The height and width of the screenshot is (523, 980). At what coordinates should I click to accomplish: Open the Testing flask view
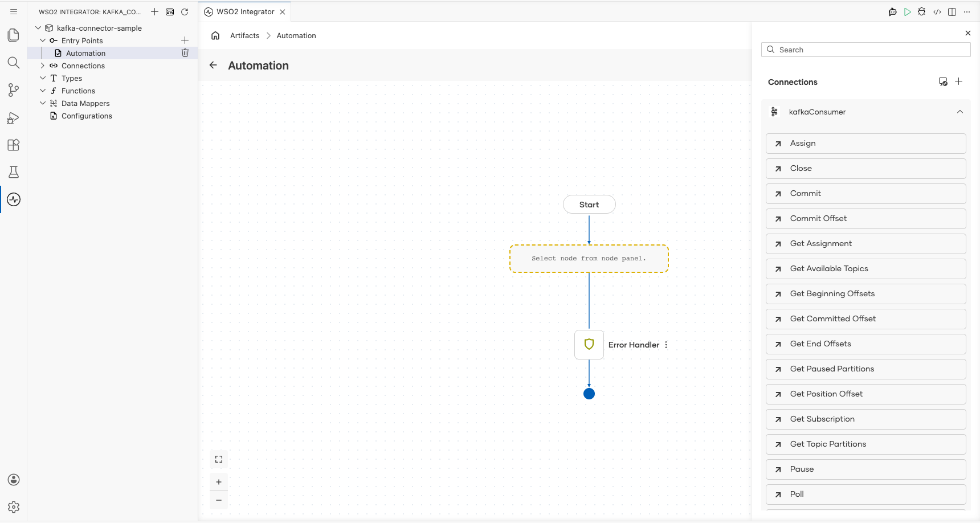(x=14, y=172)
